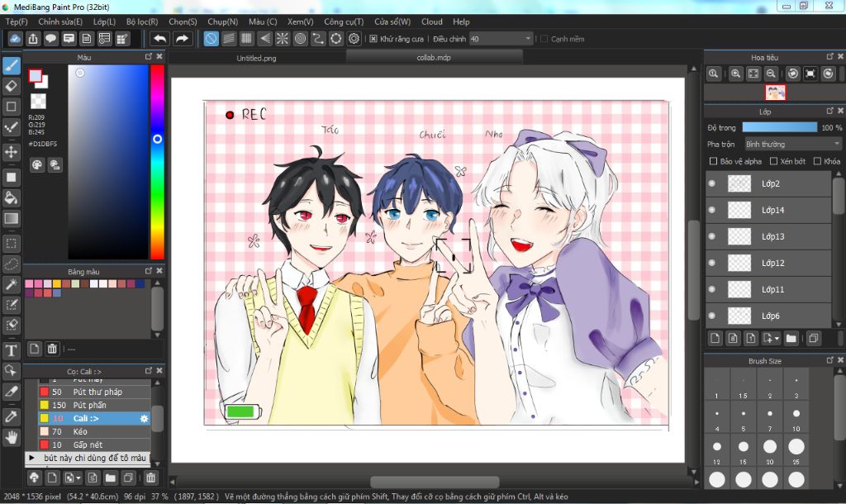The image size is (846, 504).
Task: Select the Text tool
Action: click(12, 350)
